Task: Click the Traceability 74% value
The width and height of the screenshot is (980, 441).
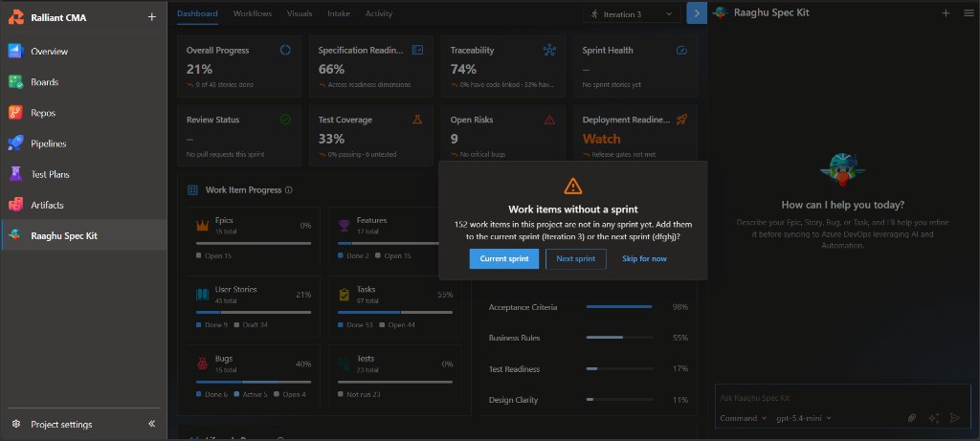Action: pyautogui.click(x=463, y=69)
